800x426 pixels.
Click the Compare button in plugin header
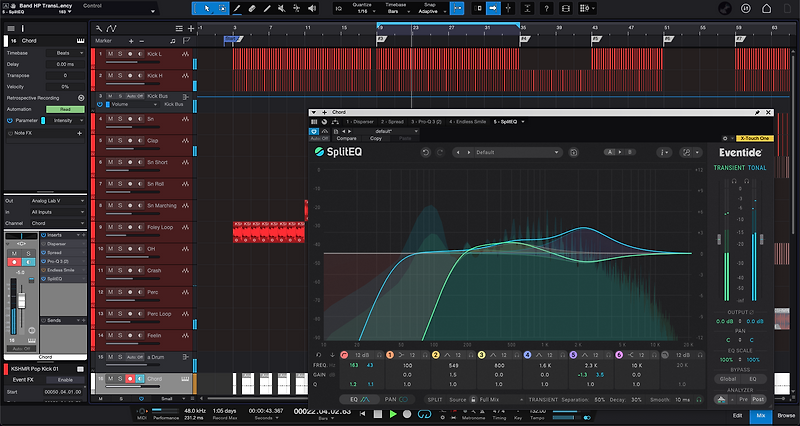click(348, 138)
